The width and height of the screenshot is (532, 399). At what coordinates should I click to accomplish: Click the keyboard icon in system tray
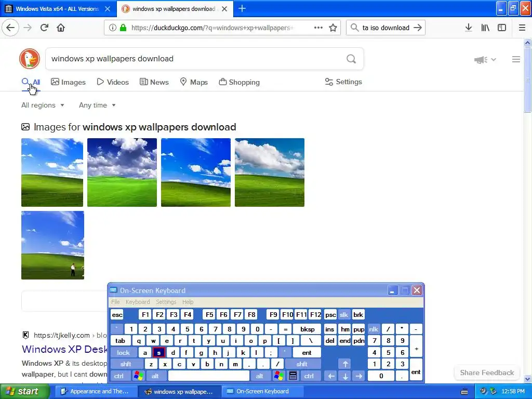tap(465, 392)
